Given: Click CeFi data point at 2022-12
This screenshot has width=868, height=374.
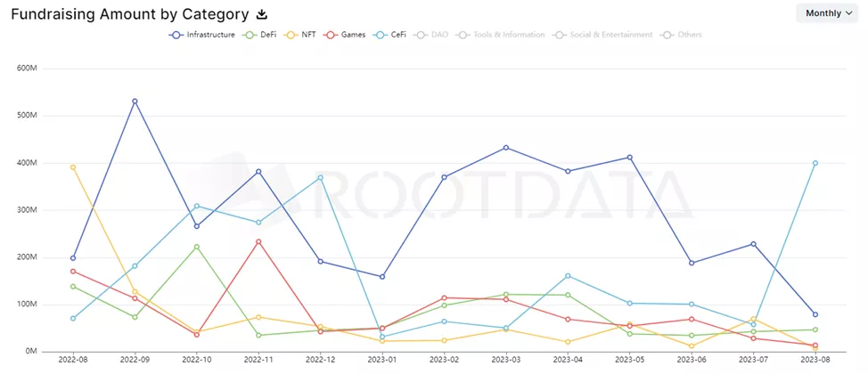Looking at the screenshot, I should 320,177.
